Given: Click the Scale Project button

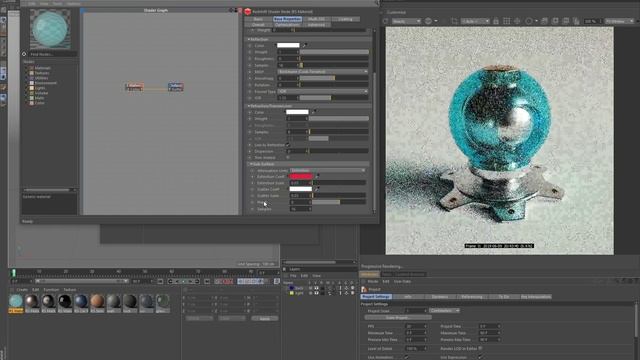Looking at the screenshot, I should pyautogui.click(x=398, y=317).
